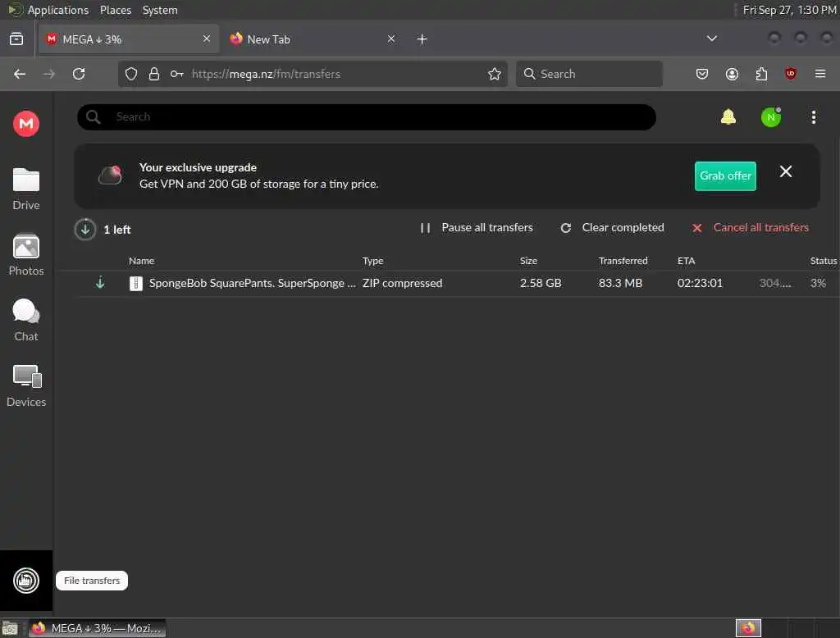Click the saved password key icon

pos(177,74)
